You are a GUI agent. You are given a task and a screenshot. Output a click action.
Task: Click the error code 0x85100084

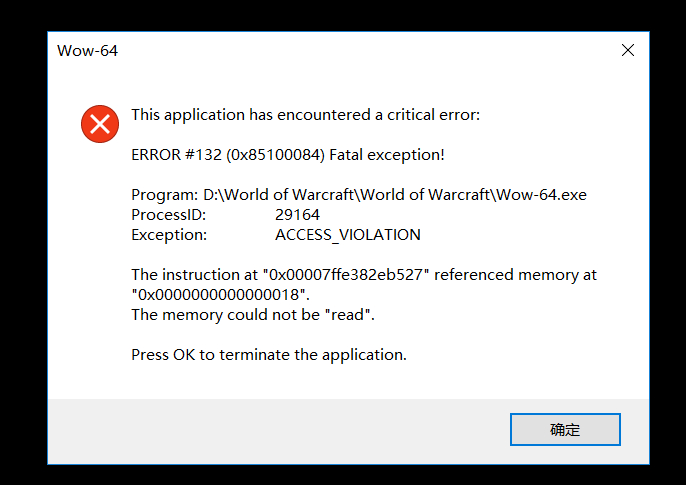[x=277, y=155]
